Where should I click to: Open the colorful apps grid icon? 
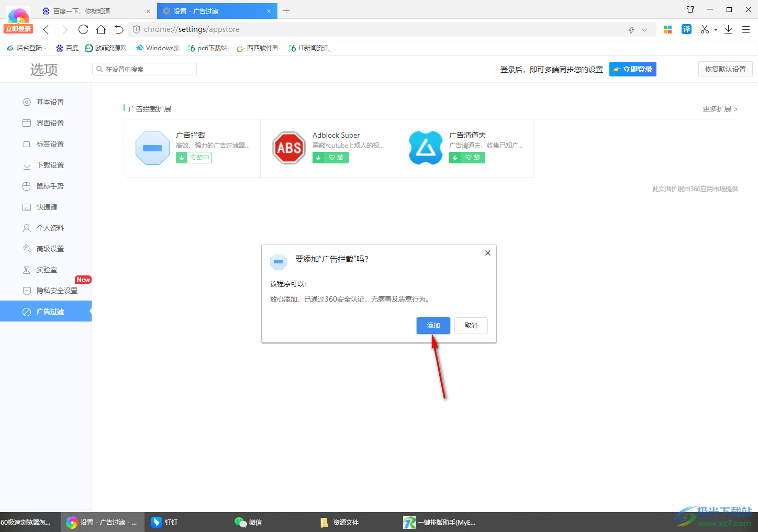pos(667,30)
